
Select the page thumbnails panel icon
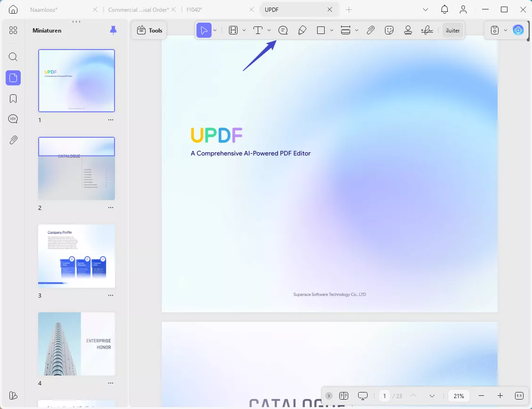(x=13, y=78)
